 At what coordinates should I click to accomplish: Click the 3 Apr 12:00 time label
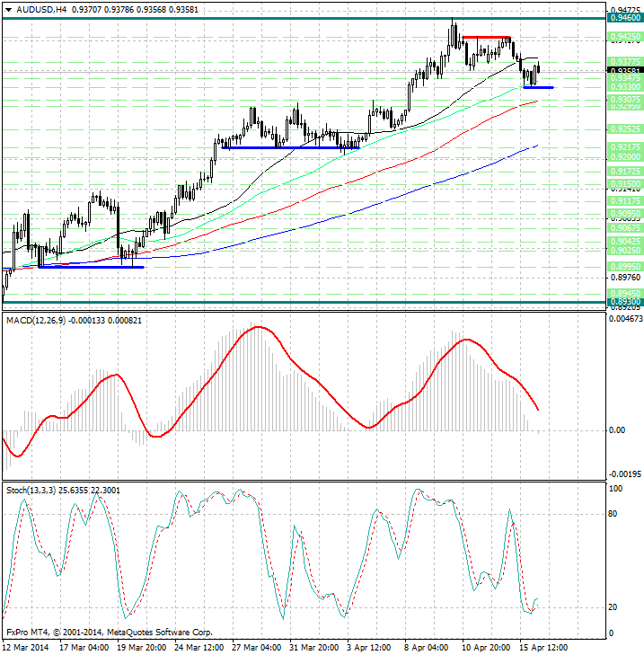pyautogui.click(x=369, y=648)
